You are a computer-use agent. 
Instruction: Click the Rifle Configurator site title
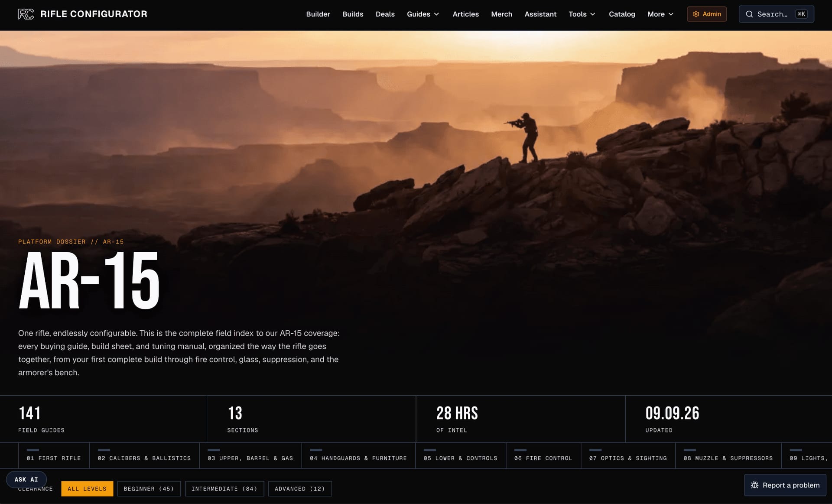click(94, 14)
